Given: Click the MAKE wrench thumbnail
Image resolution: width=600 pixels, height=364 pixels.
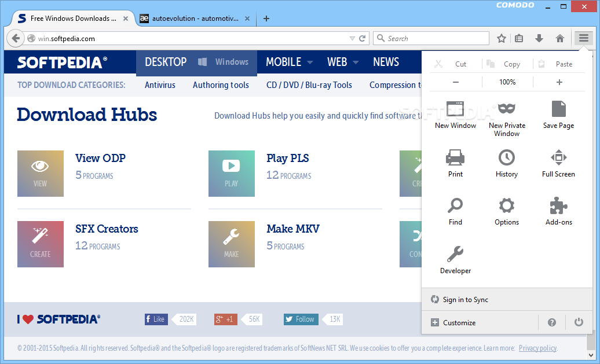Looking at the screenshot, I should pyautogui.click(x=232, y=244).
